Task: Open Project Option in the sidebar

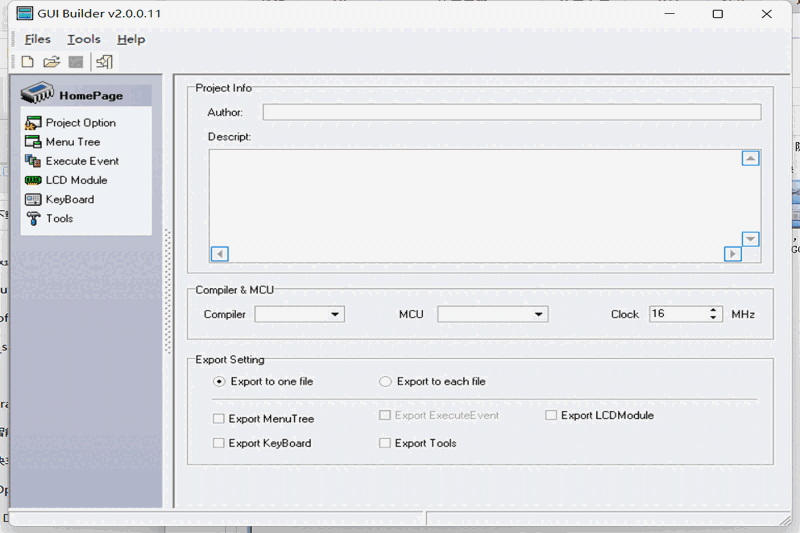Action: click(80, 123)
